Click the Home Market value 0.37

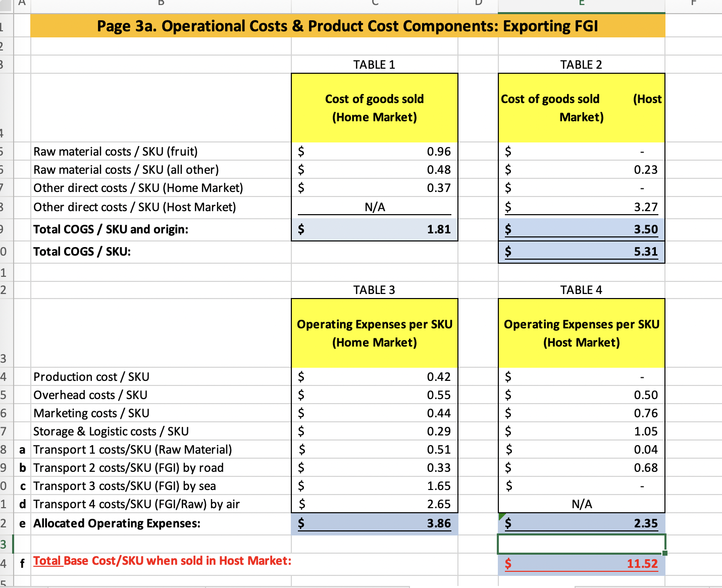coord(374,188)
